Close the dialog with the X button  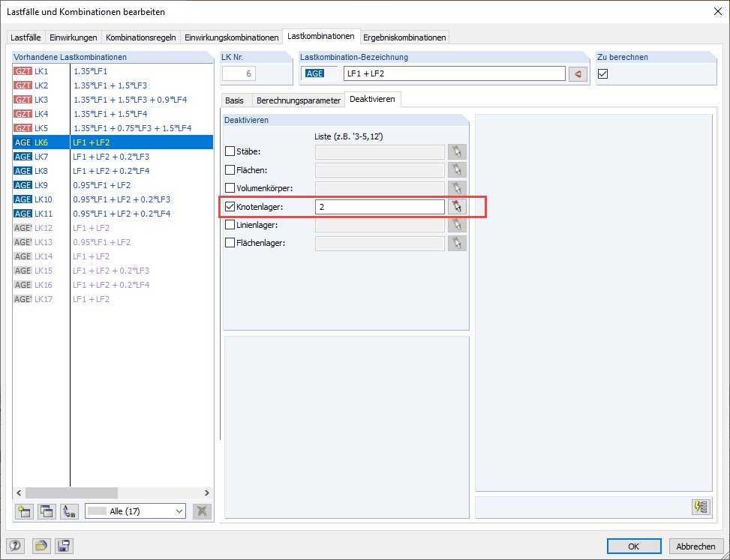point(717,12)
